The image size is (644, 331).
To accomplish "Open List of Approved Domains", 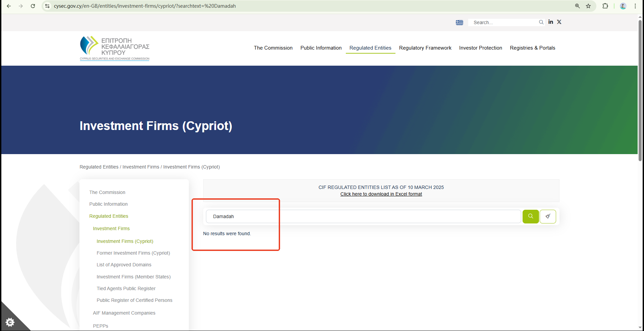I will (124, 265).
